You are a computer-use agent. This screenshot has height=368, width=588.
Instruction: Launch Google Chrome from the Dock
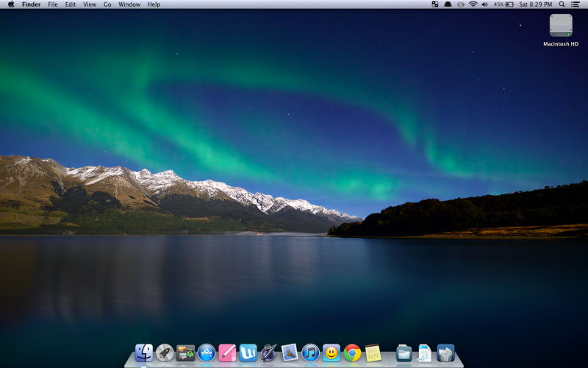(352, 353)
